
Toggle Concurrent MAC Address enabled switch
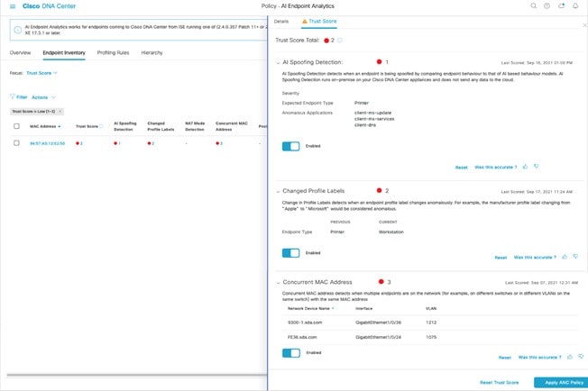(291, 353)
